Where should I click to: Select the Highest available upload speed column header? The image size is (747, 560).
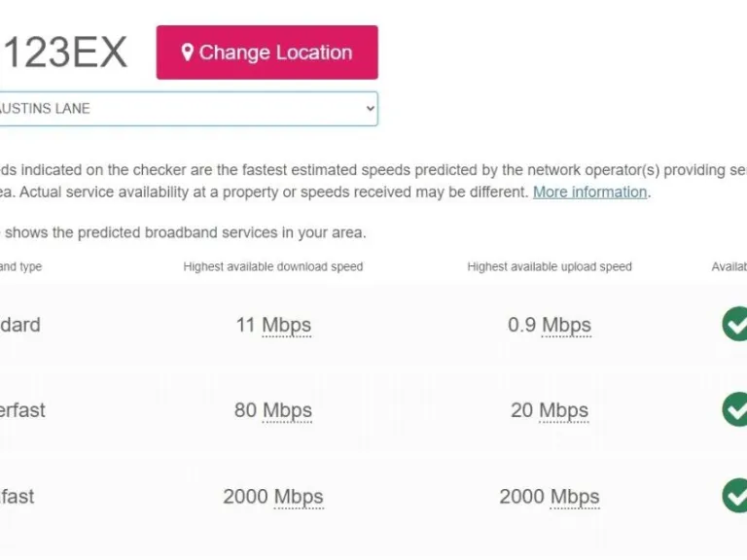pyautogui.click(x=550, y=266)
